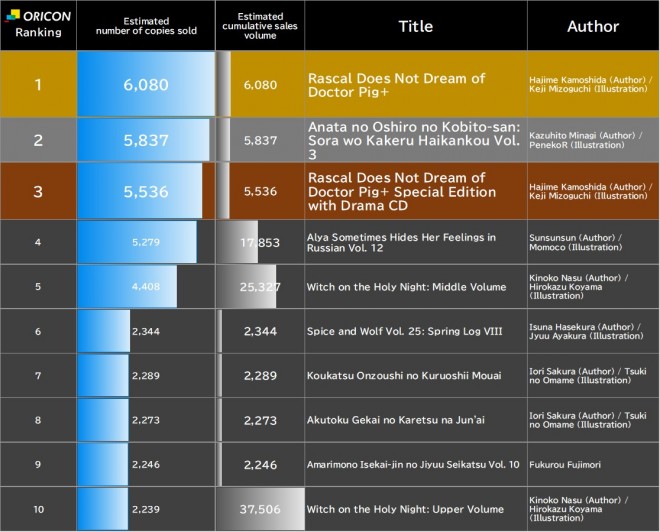Select Akutoku Gekai no Karetsu na Jun'ai
Viewport: 660px width, 532px height.
click(396, 420)
